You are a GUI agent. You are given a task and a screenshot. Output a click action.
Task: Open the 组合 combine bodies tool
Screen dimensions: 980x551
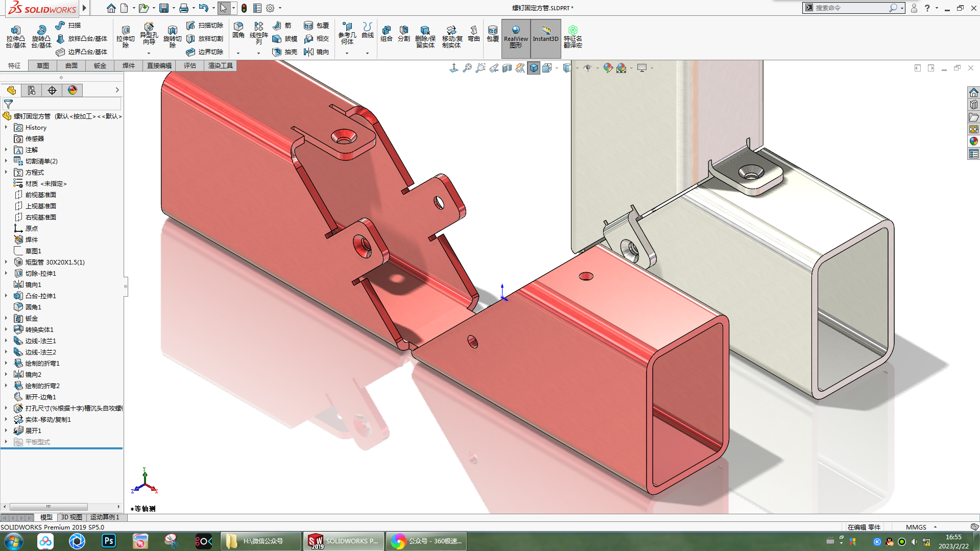[387, 33]
